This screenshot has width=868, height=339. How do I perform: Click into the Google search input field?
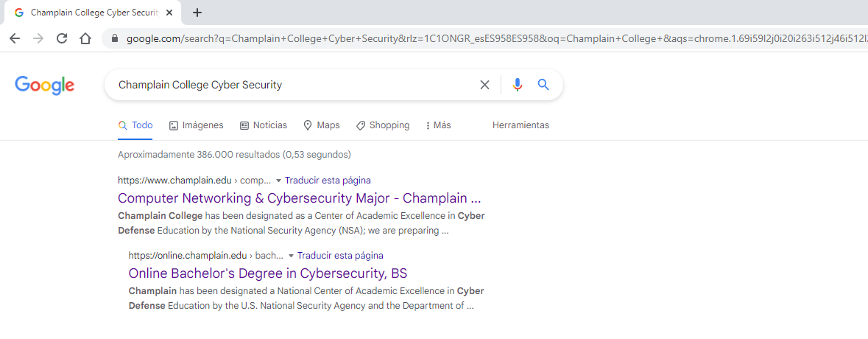point(294,85)
